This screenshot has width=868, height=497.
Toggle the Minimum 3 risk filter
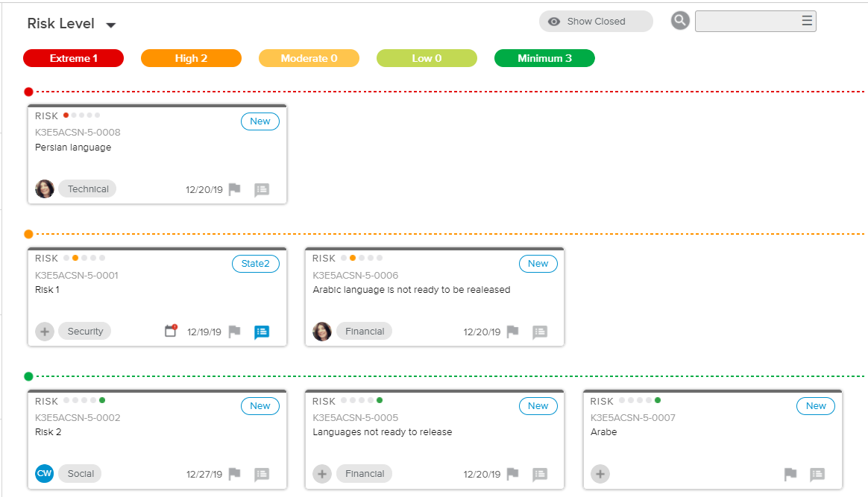coord(544,58)
